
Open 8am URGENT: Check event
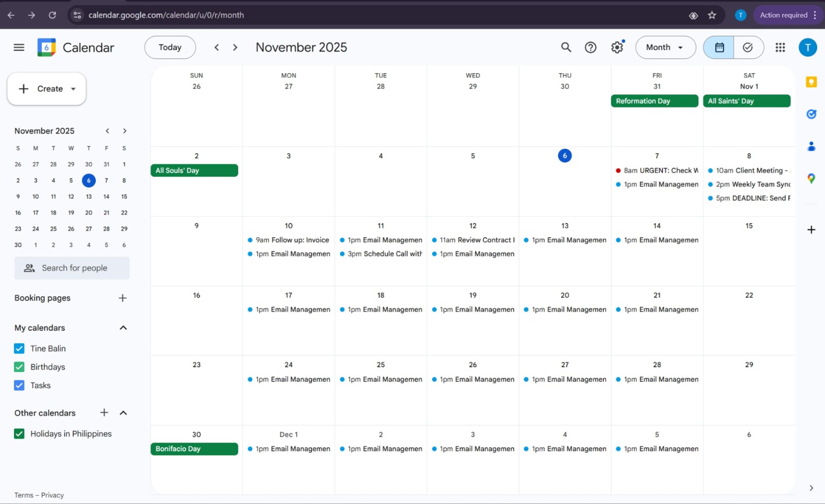click(x=657, y=171)
